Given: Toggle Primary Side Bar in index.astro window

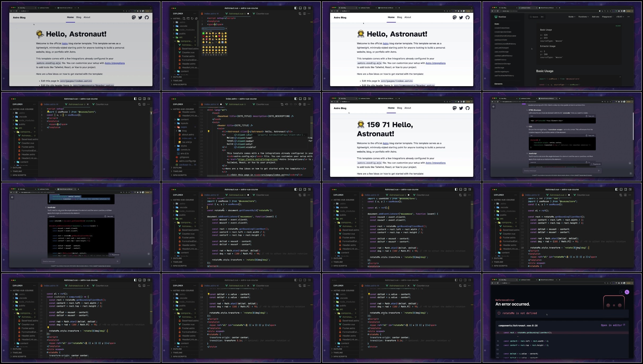Looking at the screenshot, I should click(x=296, y=99).
